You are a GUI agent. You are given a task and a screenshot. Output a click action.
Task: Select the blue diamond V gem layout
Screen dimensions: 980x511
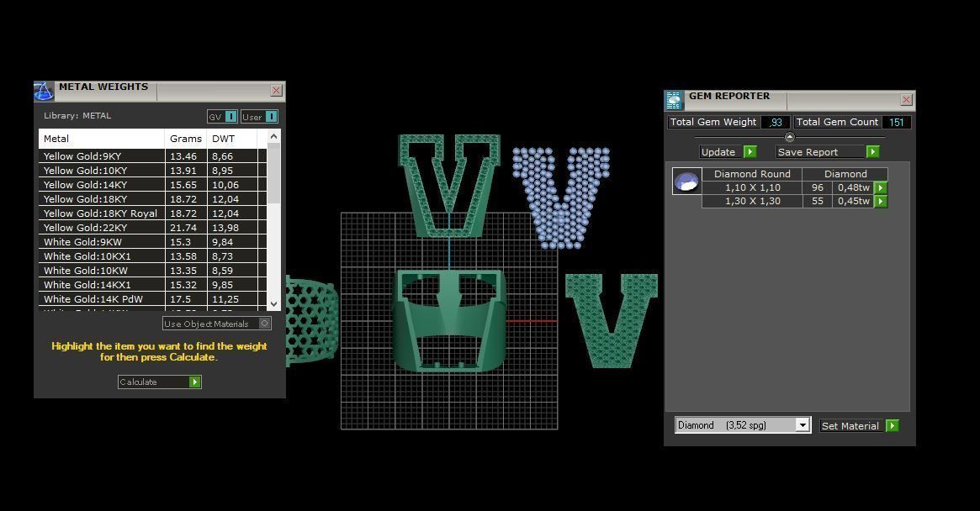pyautogui.click(x=560, y=198)
